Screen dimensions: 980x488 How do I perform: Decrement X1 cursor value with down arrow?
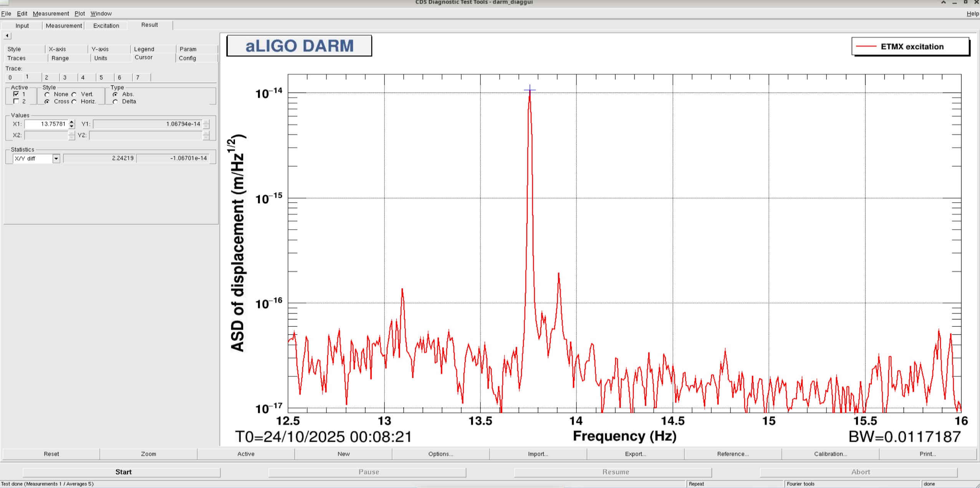[71, 126]
